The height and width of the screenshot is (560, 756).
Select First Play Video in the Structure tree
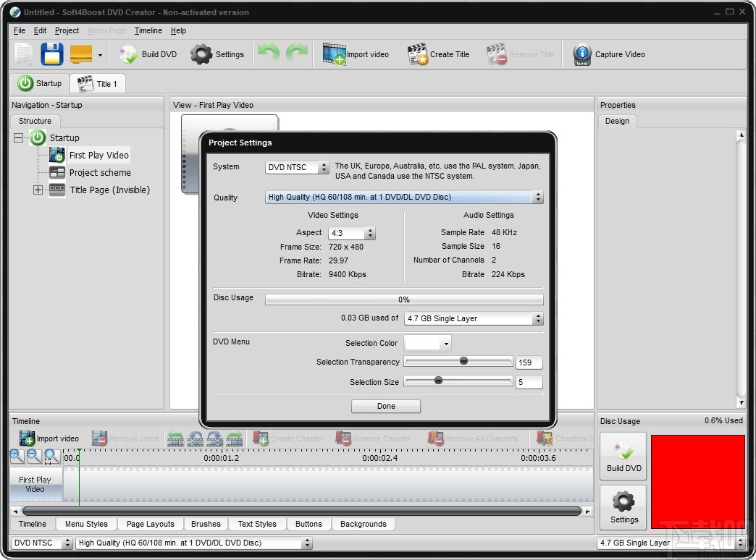point(98,155)
